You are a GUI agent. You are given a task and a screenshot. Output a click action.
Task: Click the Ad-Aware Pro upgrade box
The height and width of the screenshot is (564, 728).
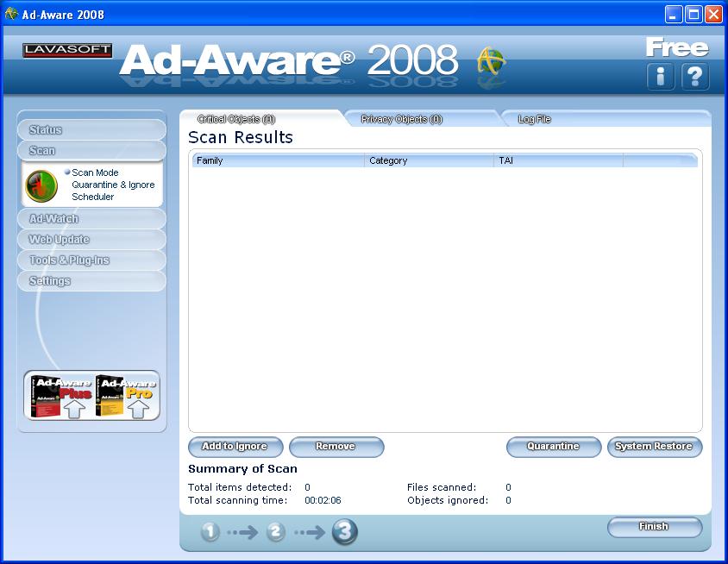[125, 396]
